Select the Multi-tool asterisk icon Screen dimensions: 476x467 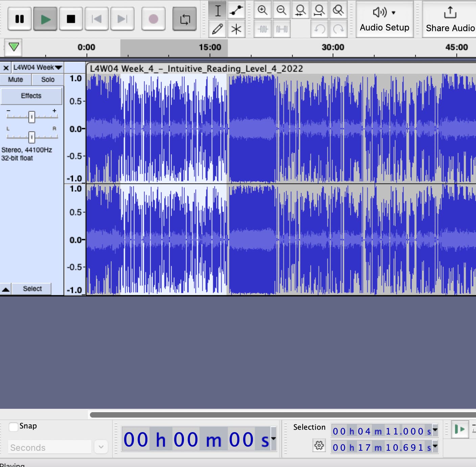point(236,29)
